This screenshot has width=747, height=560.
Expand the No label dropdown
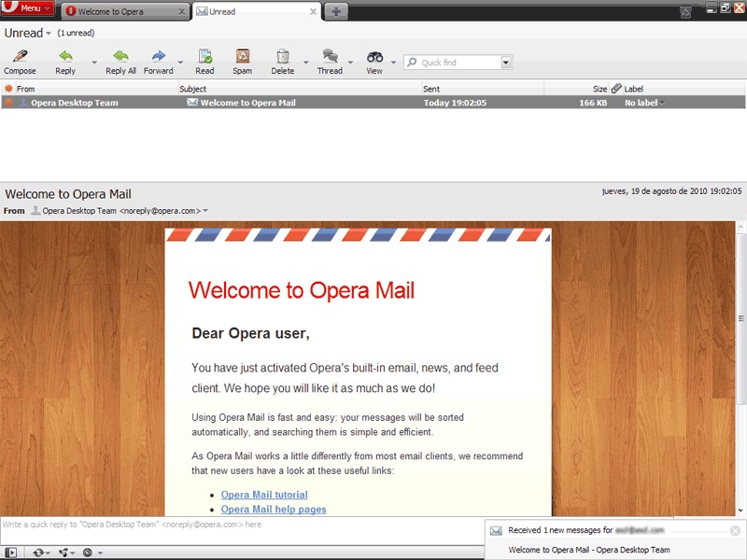coord(663,103)
